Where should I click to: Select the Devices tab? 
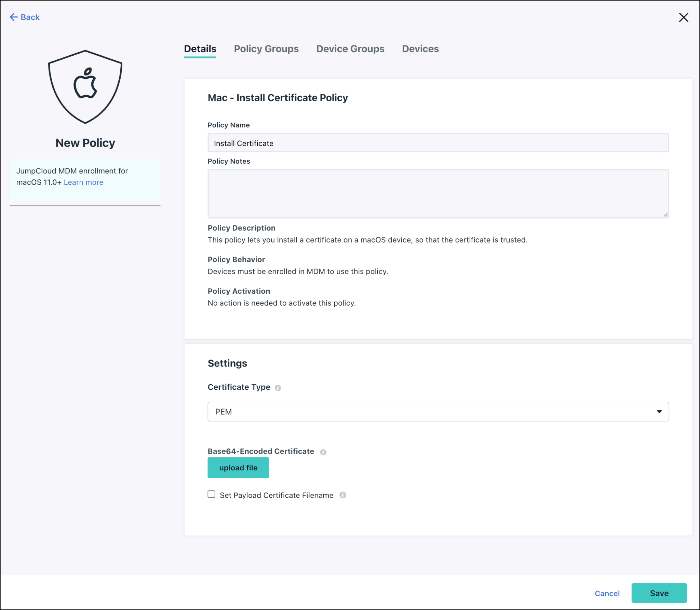tap(420, 49)
